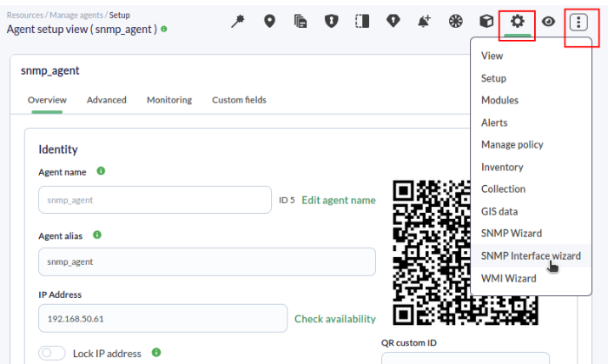Click the Agent alias input field
608x364 pixels.
coord(207,262)
